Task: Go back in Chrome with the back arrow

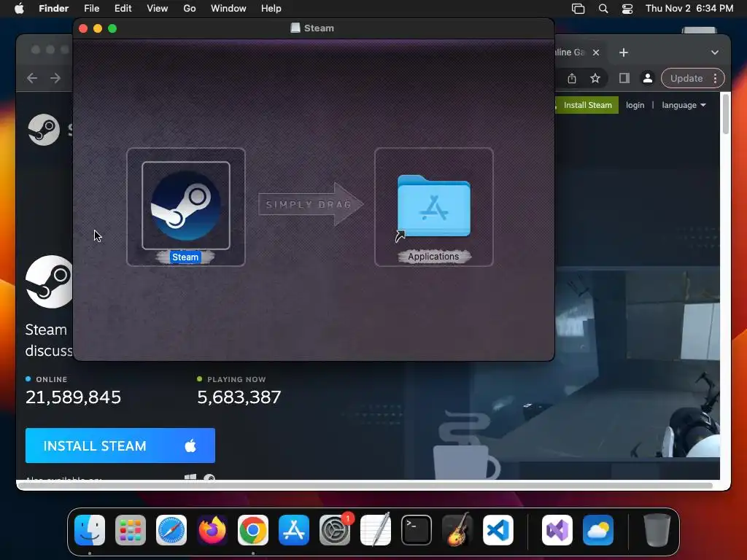Action: (32, 78)
